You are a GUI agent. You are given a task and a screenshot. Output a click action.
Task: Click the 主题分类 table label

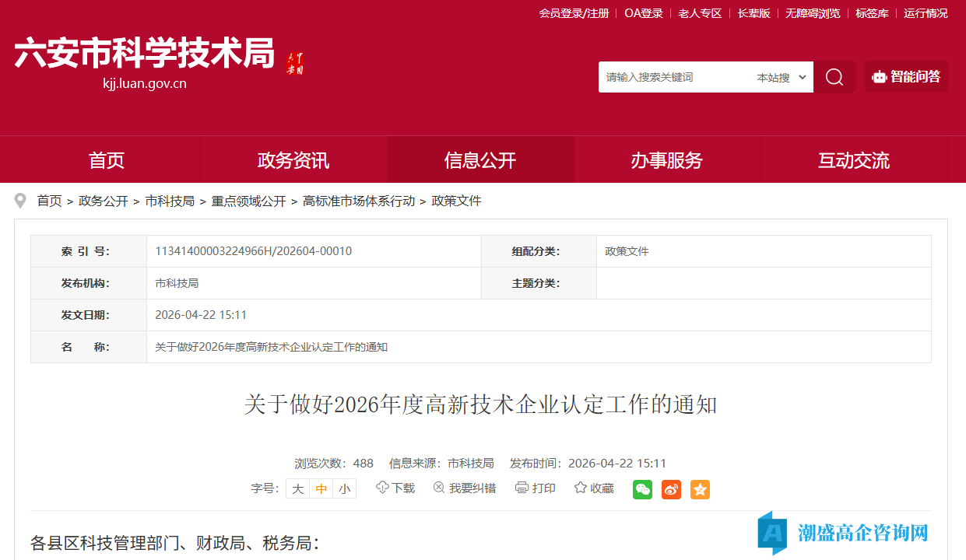click(536, 283)
